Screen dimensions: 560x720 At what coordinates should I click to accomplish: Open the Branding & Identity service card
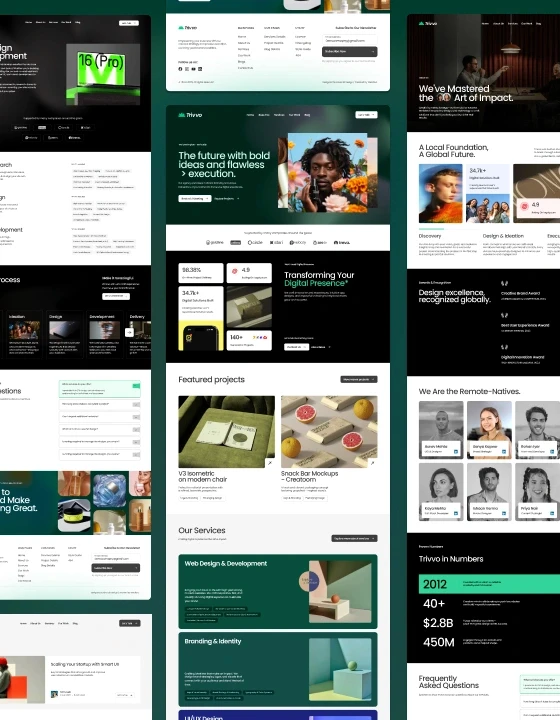278,669
